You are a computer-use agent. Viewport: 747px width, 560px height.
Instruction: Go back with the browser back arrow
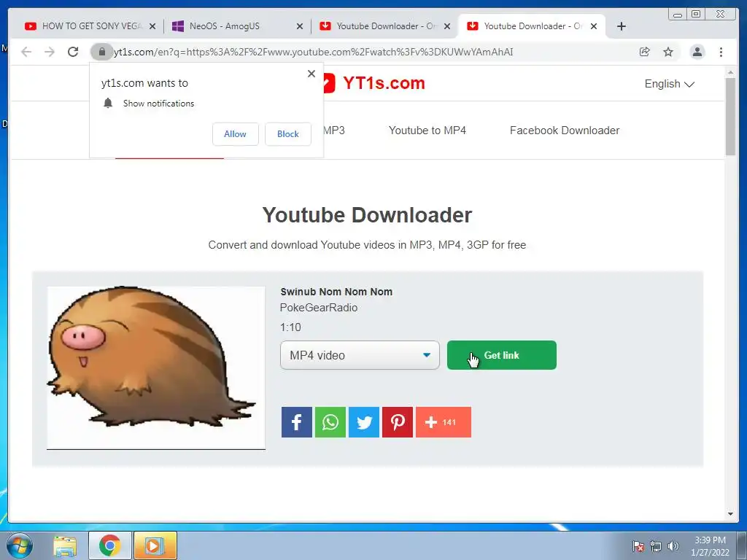pyautogui.click(x=26, y=52)
